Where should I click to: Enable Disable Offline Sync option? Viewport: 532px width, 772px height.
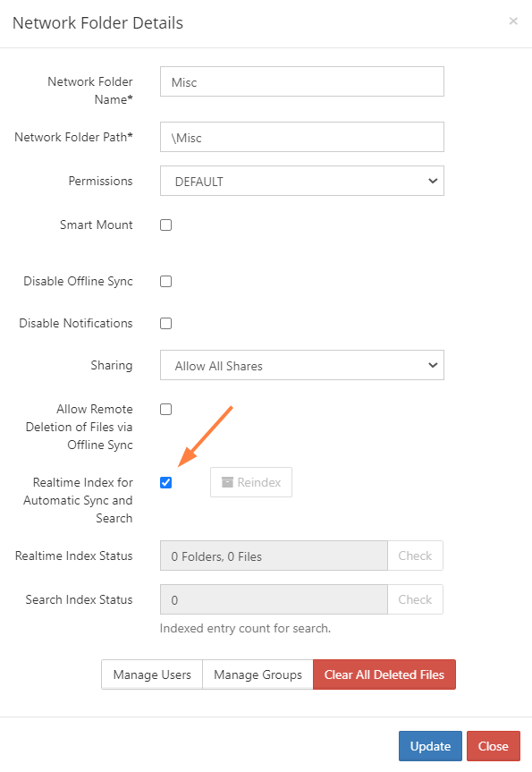tap(165, 281)
